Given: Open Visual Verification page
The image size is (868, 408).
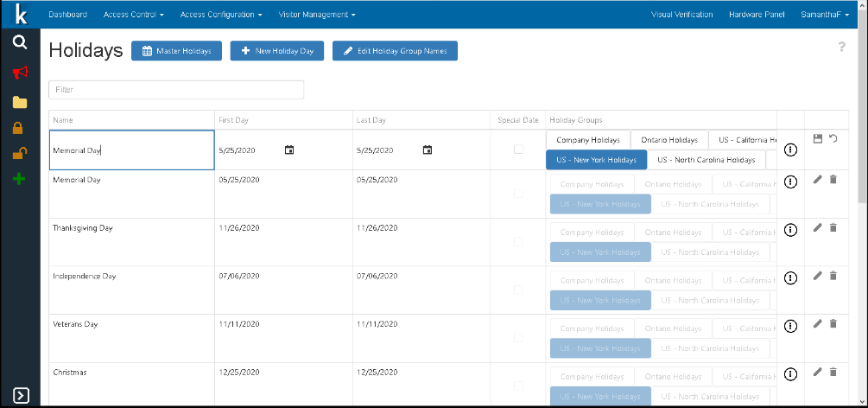Looking at the screenshot, I should tap(682, 15).
